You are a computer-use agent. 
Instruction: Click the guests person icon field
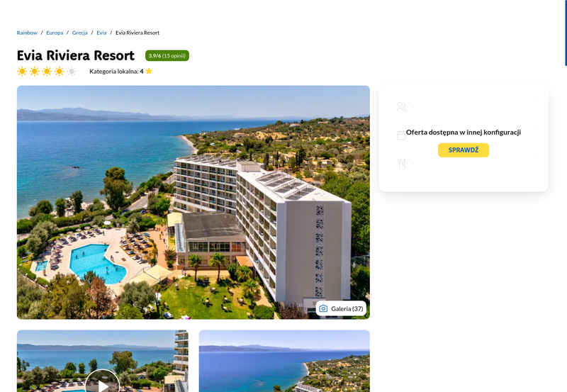pos(464,106)
